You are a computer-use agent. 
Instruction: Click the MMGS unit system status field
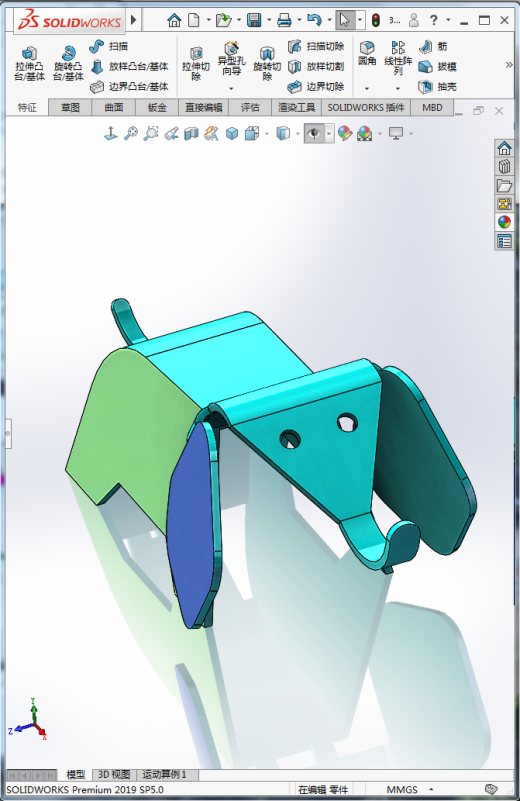[402, 789]
